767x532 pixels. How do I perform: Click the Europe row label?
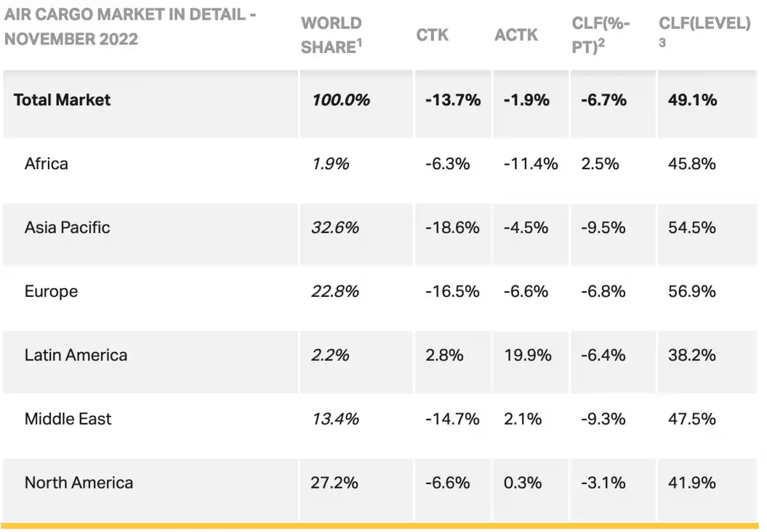51,291
